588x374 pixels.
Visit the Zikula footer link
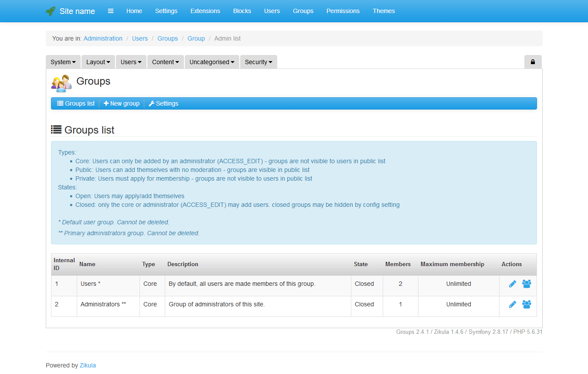[88, 365]
